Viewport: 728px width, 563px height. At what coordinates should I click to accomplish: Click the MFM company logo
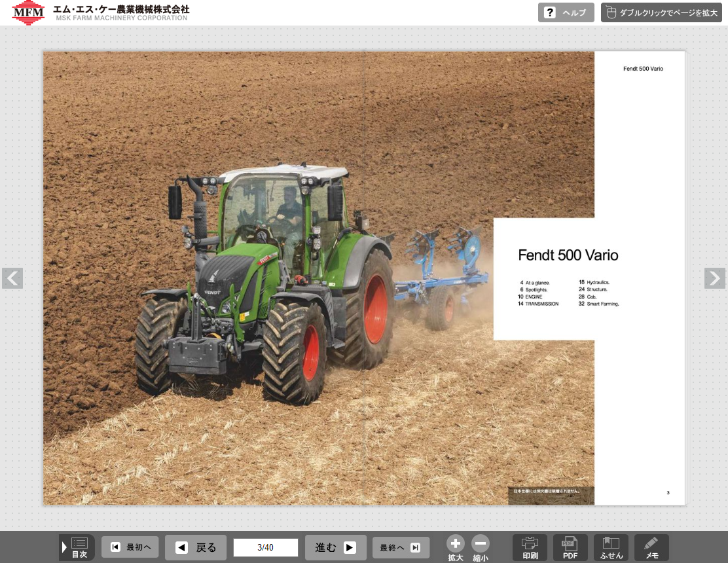28,12
